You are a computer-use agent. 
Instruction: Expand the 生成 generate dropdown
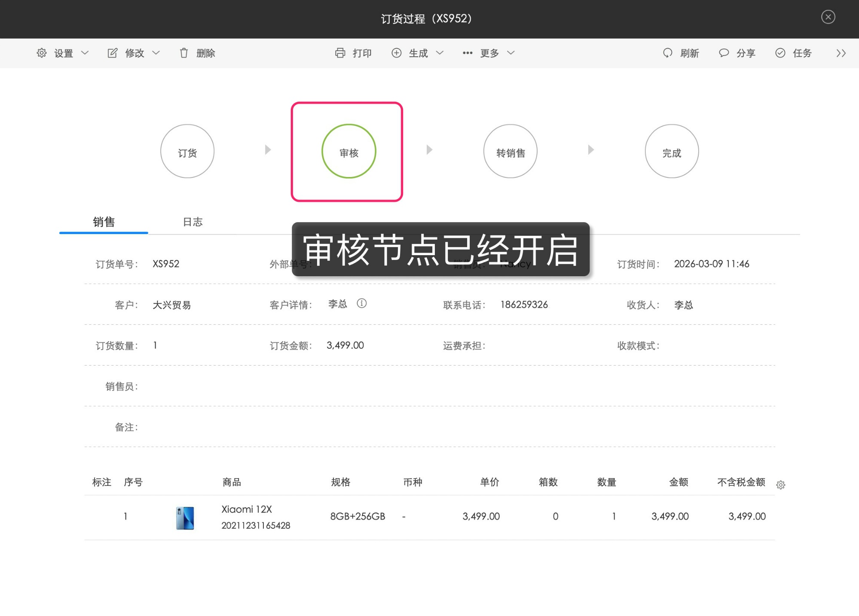[x=440, y=52]
